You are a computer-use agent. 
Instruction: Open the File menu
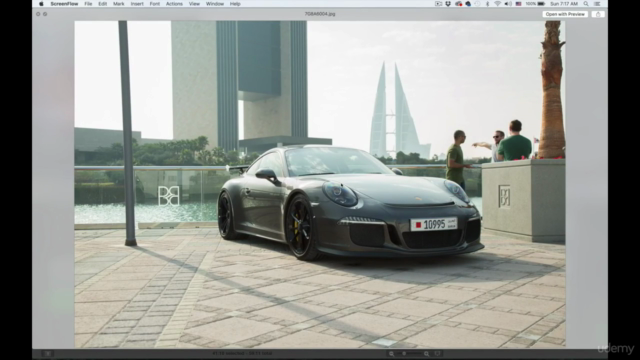[88, 4]
